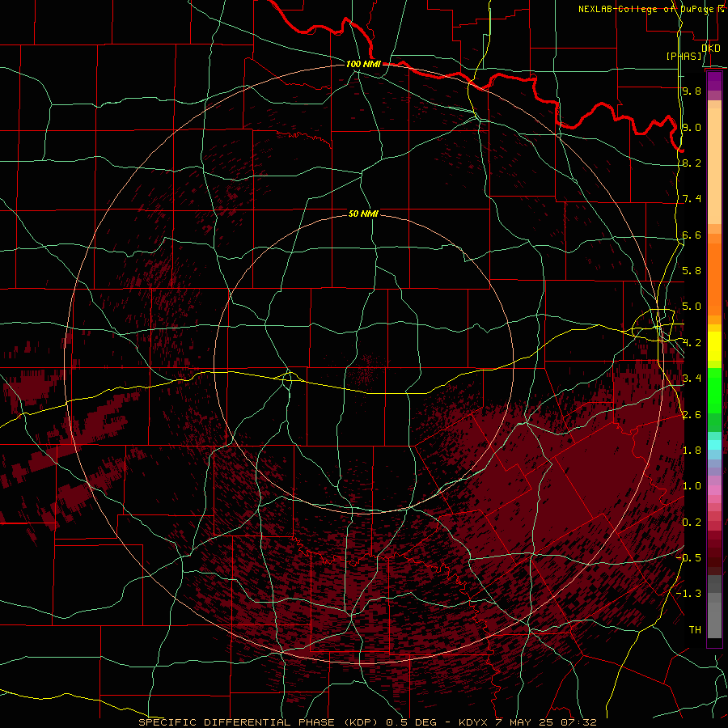
Task: Click the -1.3 value on the color scale
Action: click(688, 594)
